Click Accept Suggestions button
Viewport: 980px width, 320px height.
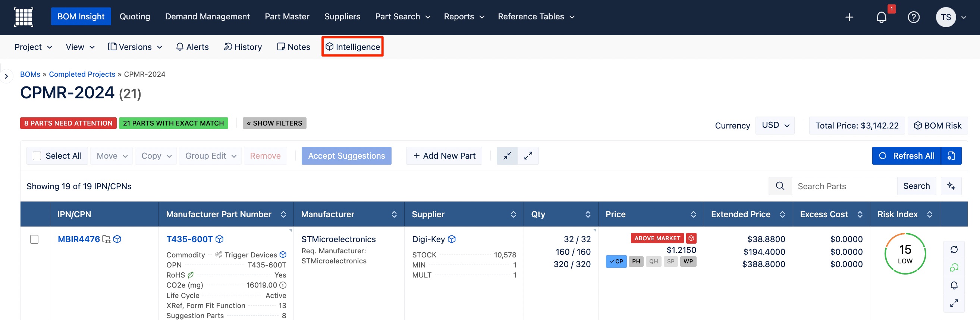tap(346, 156)
